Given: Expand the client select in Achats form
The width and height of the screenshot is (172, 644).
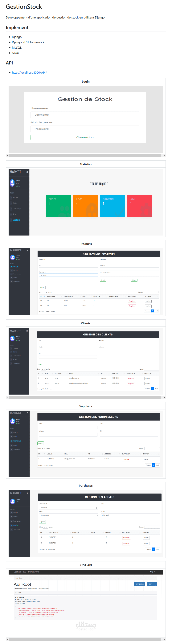Looking at the screenshot, I should point(69,515).
